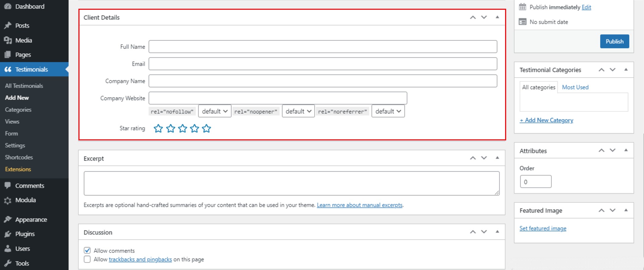Open the Dashboard menu item
Image resolution: width=644 pixels, height=270 pixels.
click(30, 6)
